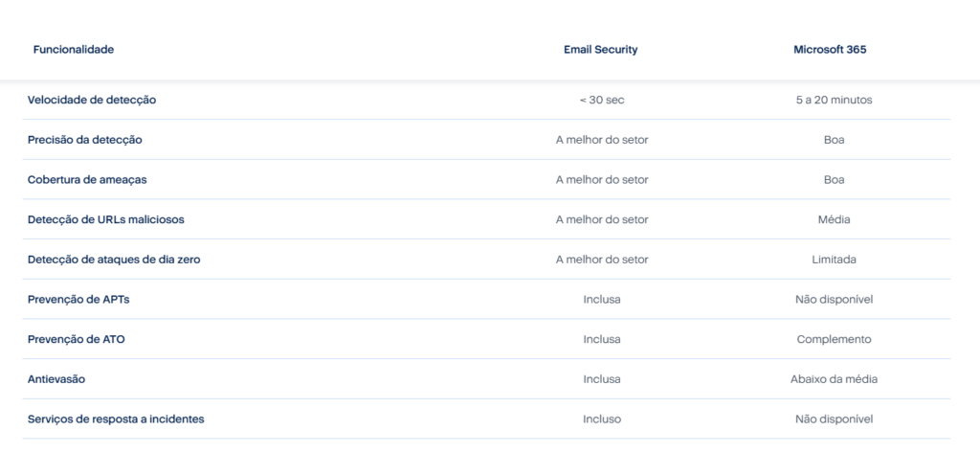Screen dimensions: 980x476
Task: Click the Microsoft 365 column header
Action: coord(830,50)
